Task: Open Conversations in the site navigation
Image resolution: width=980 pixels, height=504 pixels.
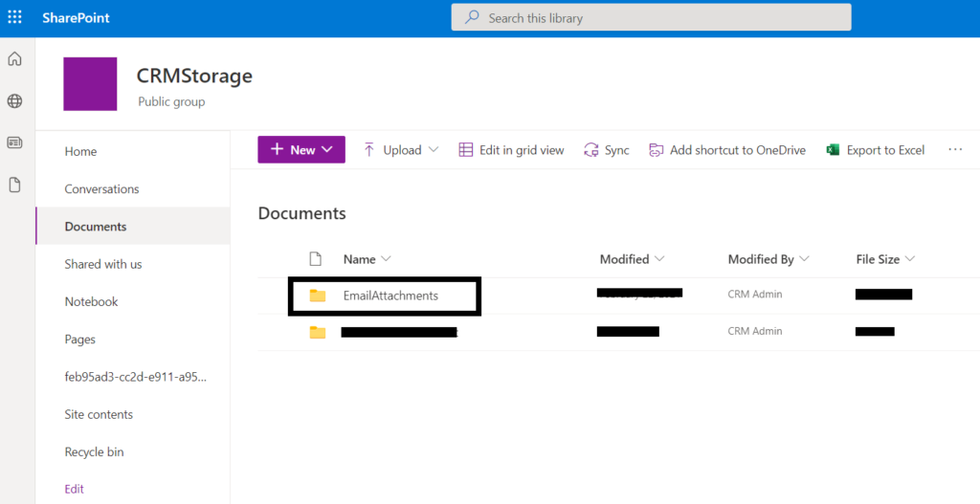Action: pos(101,188)
